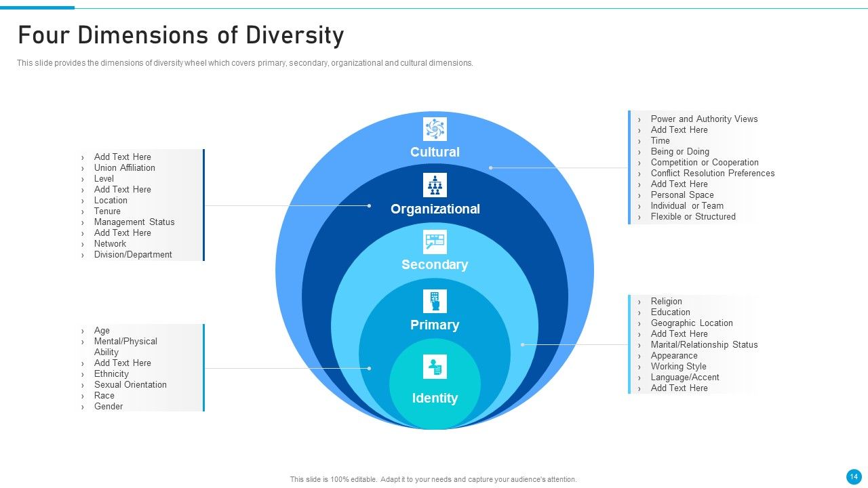
Task: Click the 'Individual or Team' bullet
Action: coord(687,206)
